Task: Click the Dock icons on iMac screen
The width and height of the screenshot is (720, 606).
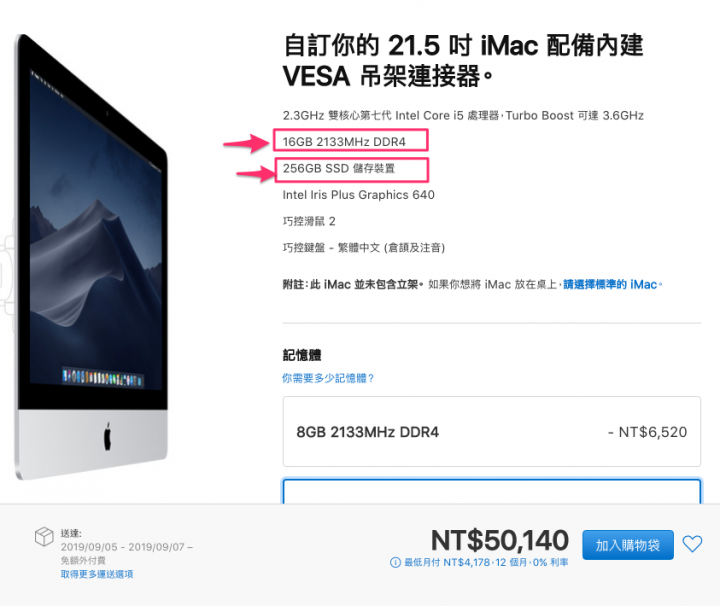Action: 103,378
